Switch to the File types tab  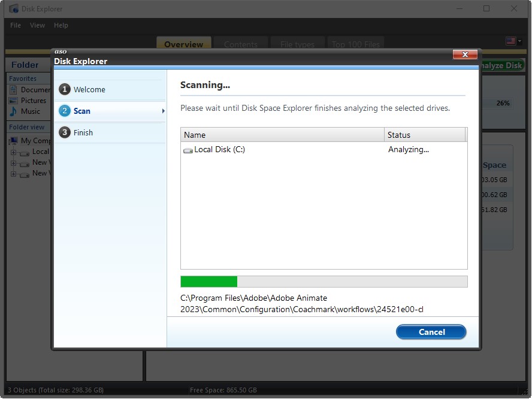click(297, 44)
